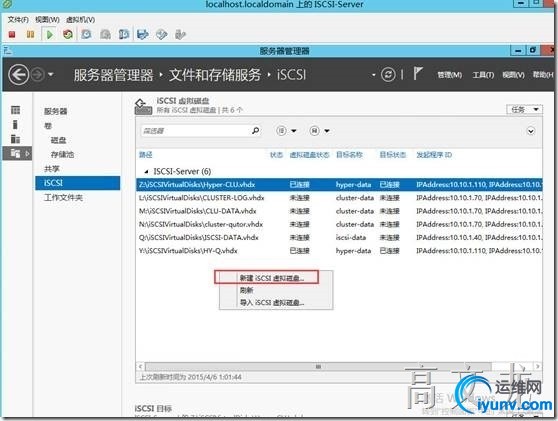Open the 文件(F) menu
This screenshot has height=421, width=558.
coord(18,20)
